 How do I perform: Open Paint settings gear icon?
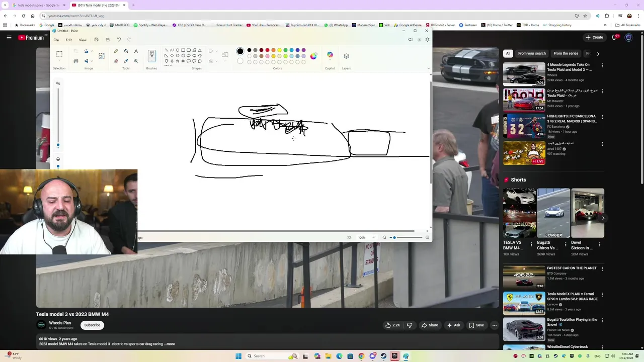coord(427,40)
